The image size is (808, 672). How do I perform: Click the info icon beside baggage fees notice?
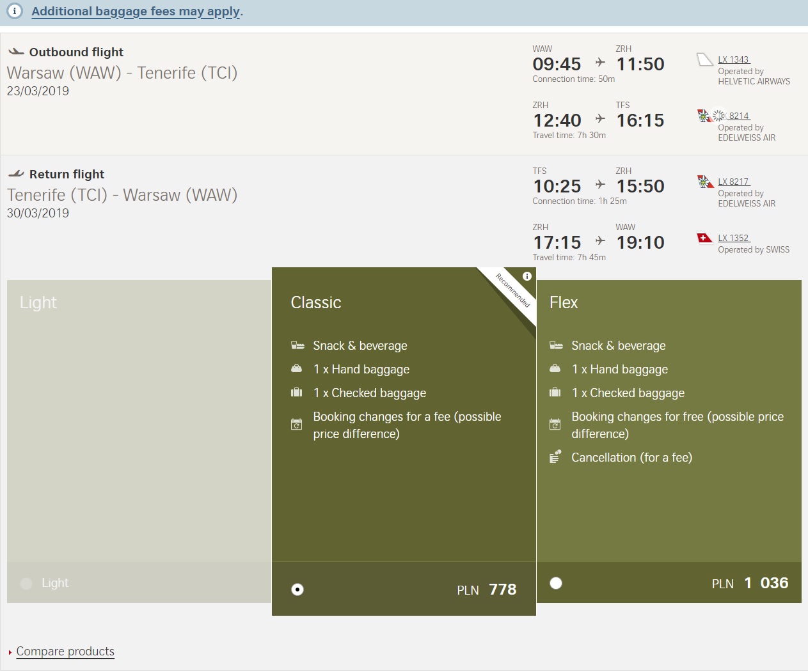coord(15,12)
